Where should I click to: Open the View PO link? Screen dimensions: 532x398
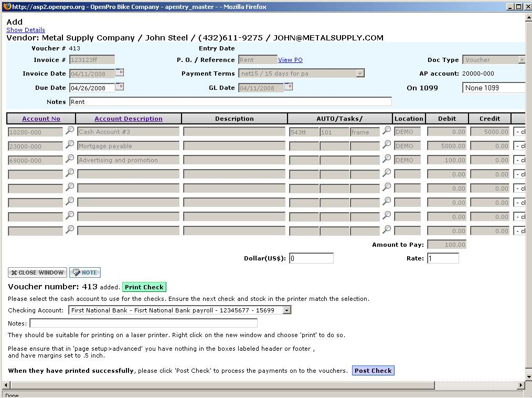coord(290,60)
